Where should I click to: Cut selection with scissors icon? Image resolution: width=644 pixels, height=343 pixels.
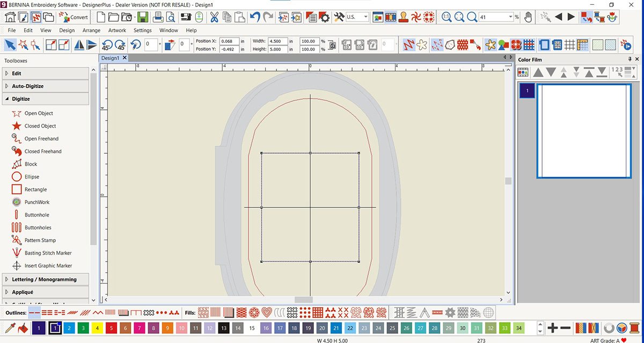tap(214, 17)
